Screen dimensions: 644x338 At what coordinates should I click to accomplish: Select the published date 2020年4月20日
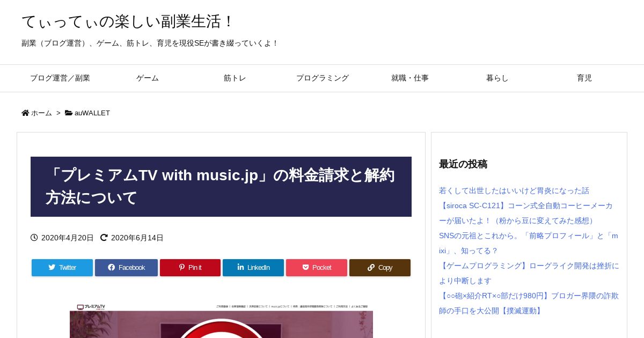point(68,238)
